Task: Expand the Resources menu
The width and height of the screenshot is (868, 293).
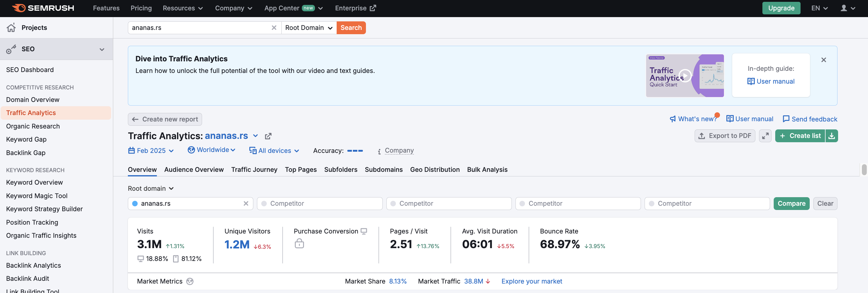Action: pos(183,8)
